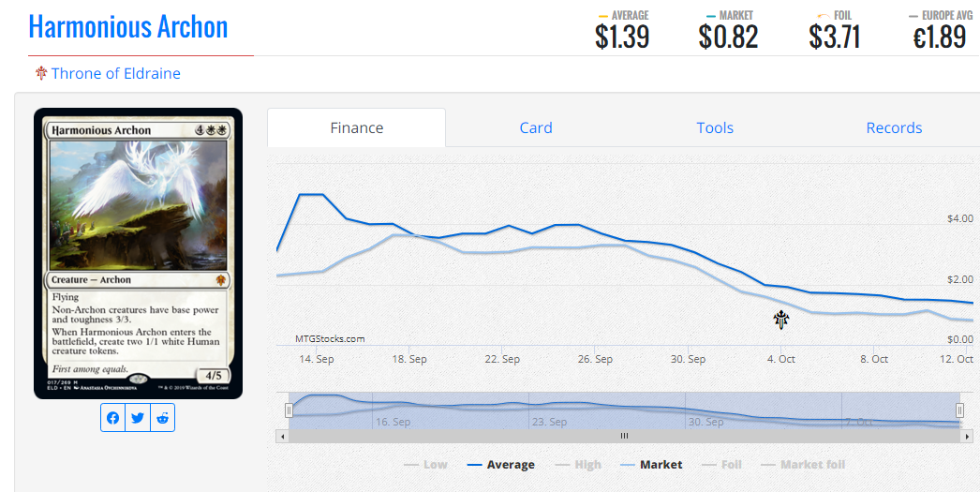Image resolution: width=980 pixels, height=492 pixels.
Task: Click the EUROPE AVG price €1.89
Action: pos(940,37)
